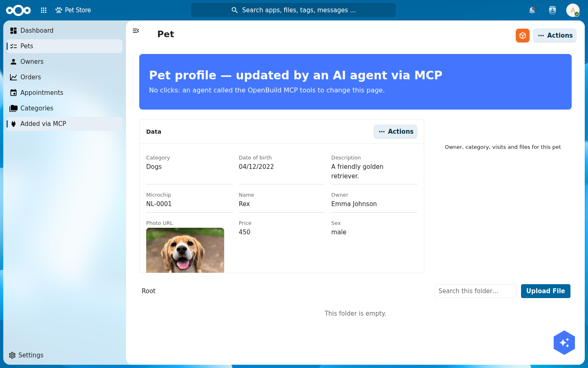The height and width of the screenshot is (368, 588).
Task: Go to Dashboard
Action: point(65,31)
